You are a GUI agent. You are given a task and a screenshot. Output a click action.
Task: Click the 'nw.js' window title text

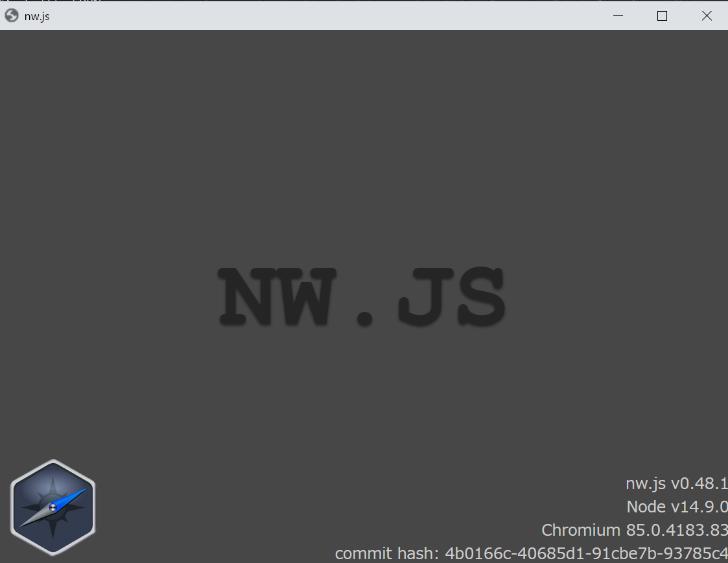click(37, 16)
